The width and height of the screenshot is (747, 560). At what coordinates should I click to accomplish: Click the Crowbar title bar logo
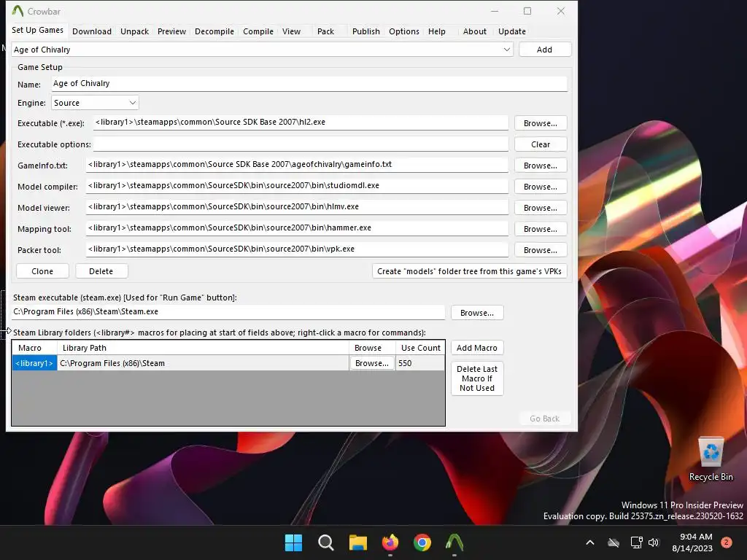(x=18, y=11)
